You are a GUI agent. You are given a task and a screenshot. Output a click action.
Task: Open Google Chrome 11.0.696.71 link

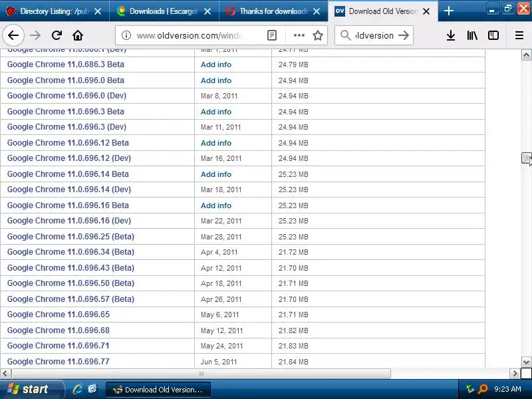pyautogui.click(x=59, y=345)
